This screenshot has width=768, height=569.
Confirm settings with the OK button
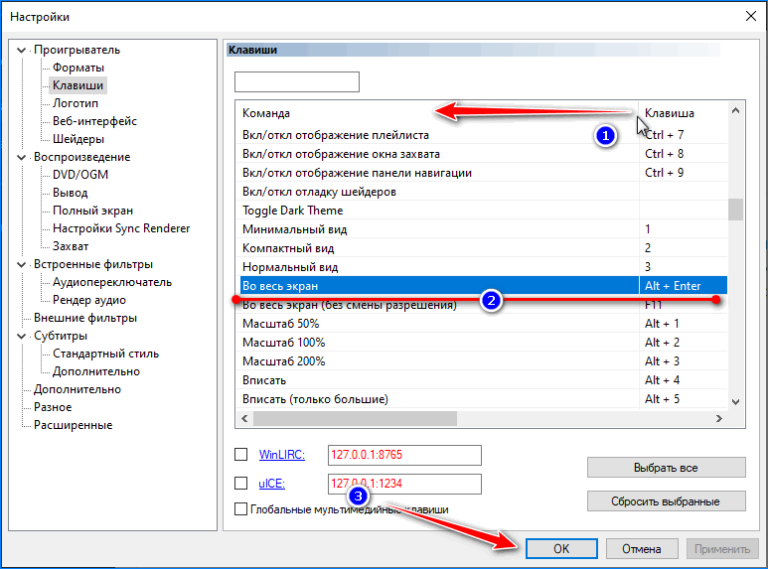[x=561, y=549]
